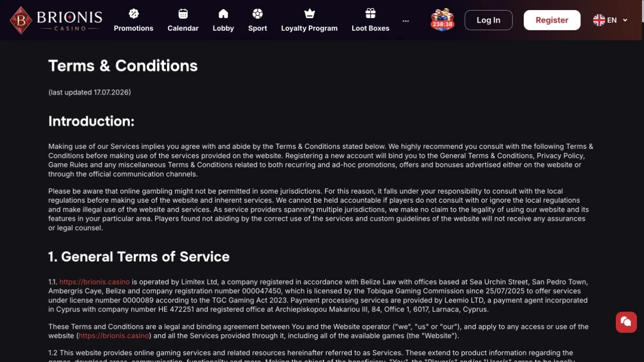Click the UK flag language icon
This screenshot has height=362, width=644.
click(x=599, y=20)
